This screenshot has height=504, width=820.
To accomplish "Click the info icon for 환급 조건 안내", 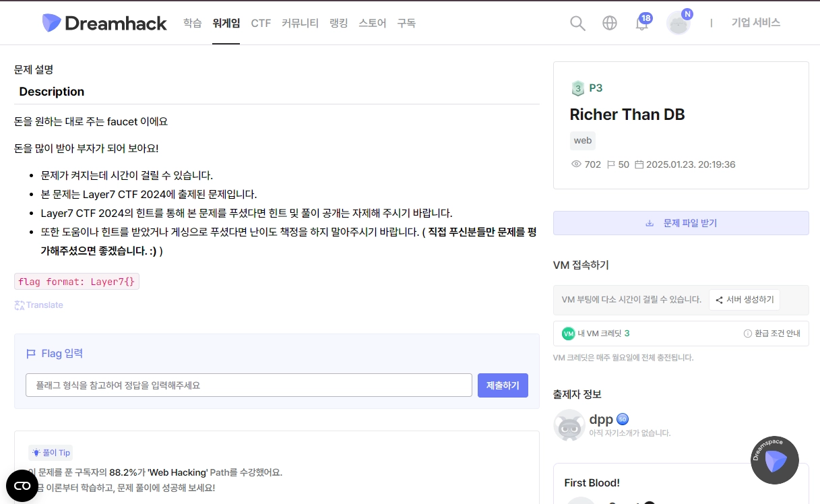I will 747,334.
